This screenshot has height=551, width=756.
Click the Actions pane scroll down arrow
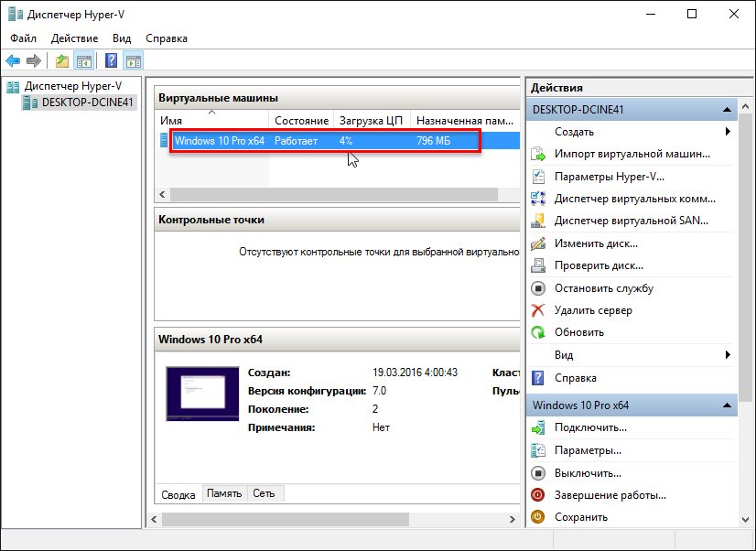[x=745, y=519]
